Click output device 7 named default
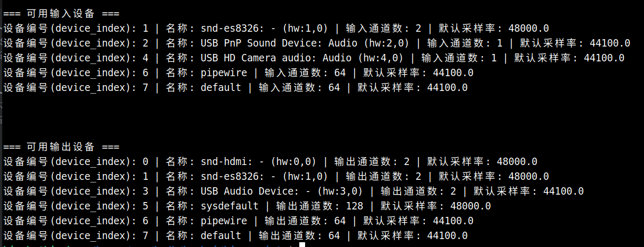644x247 pixels. tap(221, 235)
